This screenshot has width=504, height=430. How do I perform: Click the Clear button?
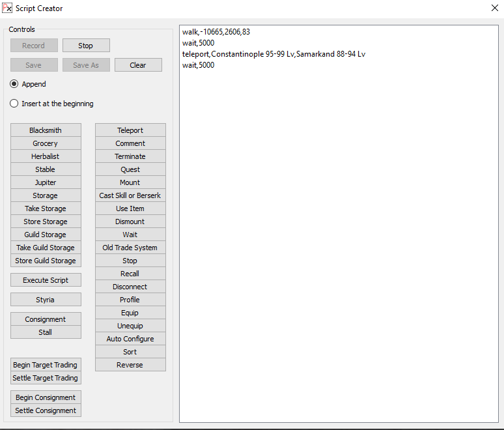tap(138, 65)
